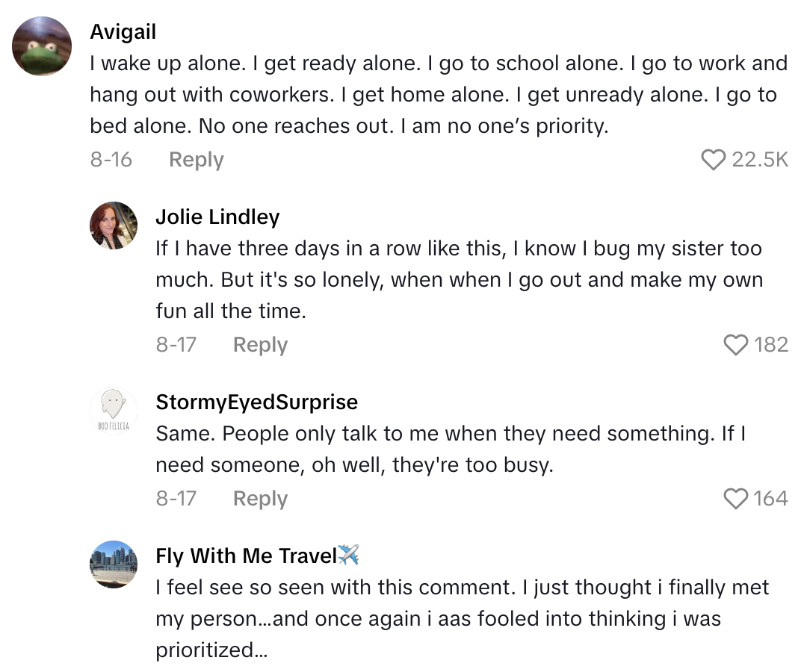Reply to Avigail's comment

[196, 158]
